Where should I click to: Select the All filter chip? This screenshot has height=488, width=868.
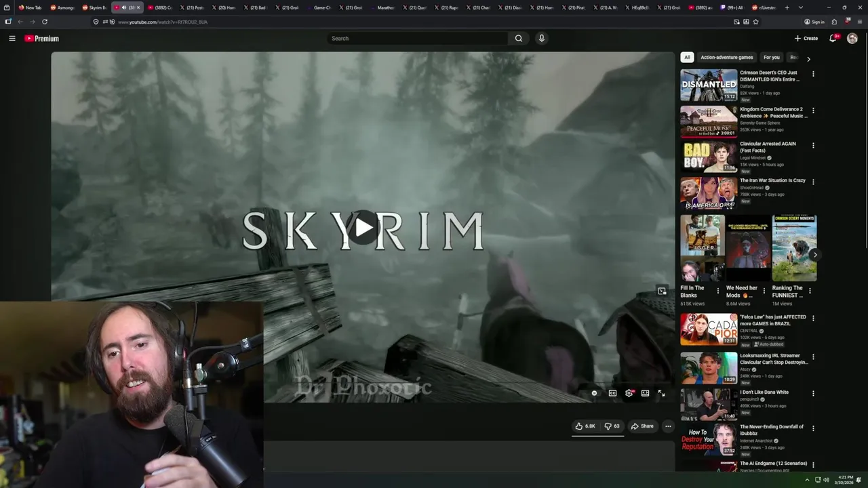(687, 58)
